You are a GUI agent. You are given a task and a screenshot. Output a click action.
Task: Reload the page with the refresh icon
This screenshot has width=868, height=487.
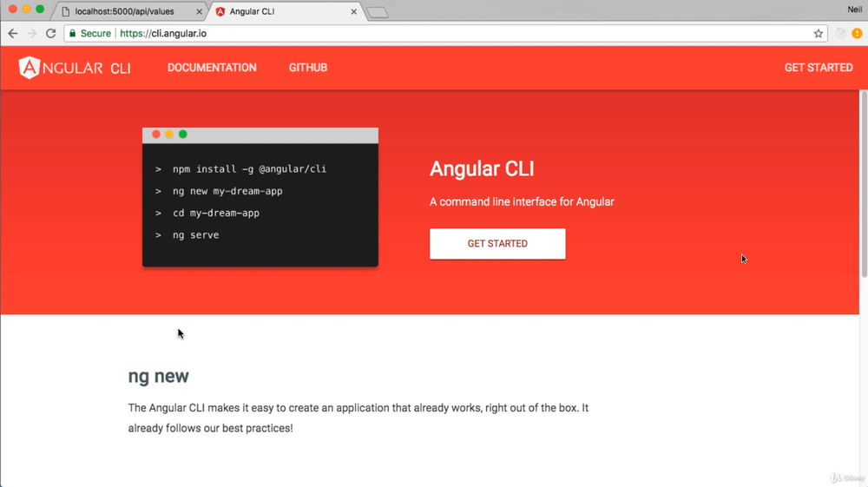click(x=51, y=34)
